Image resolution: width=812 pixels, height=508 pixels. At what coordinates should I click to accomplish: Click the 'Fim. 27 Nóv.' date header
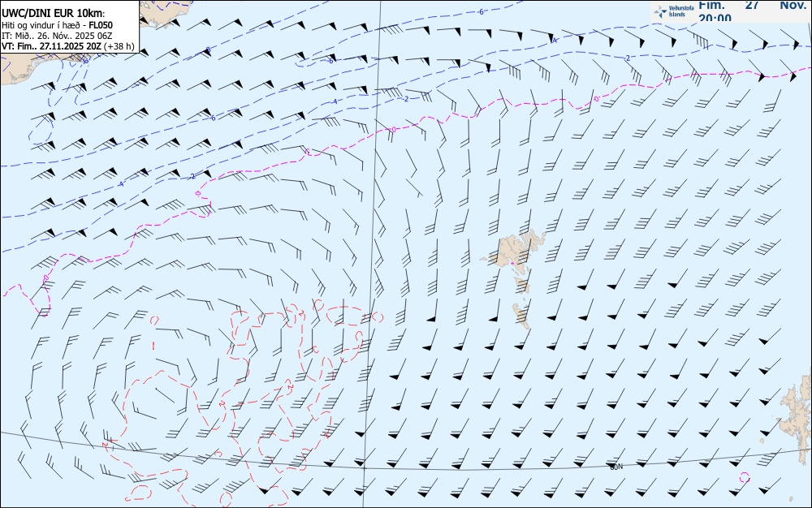[752, 5]
